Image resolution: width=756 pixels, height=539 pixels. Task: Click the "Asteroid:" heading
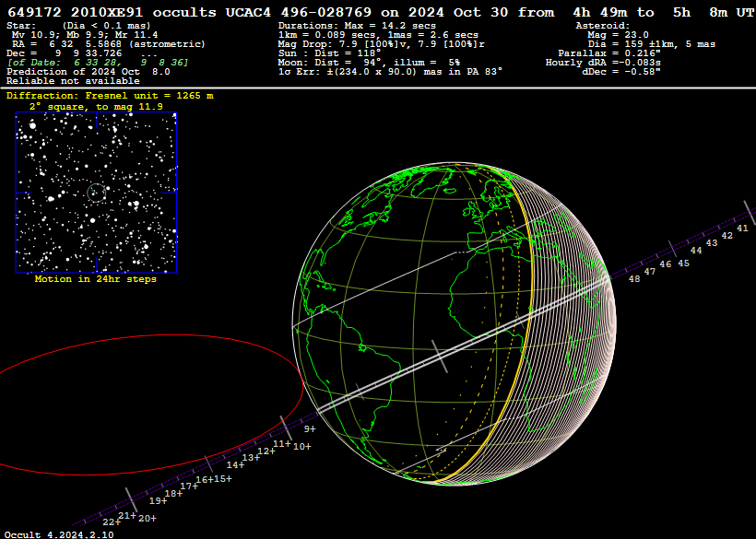point(603,26)
